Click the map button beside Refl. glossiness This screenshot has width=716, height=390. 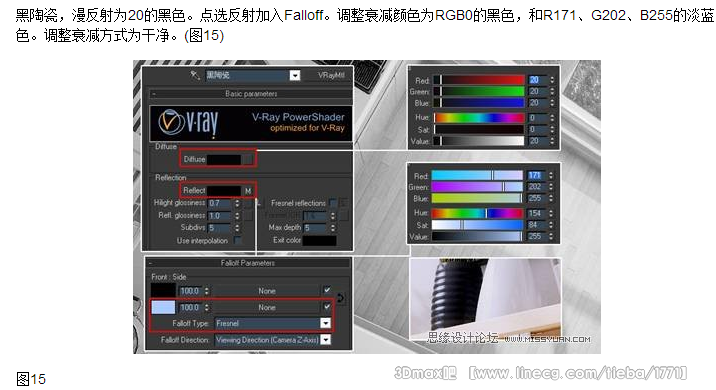click(x=248, y=216)
